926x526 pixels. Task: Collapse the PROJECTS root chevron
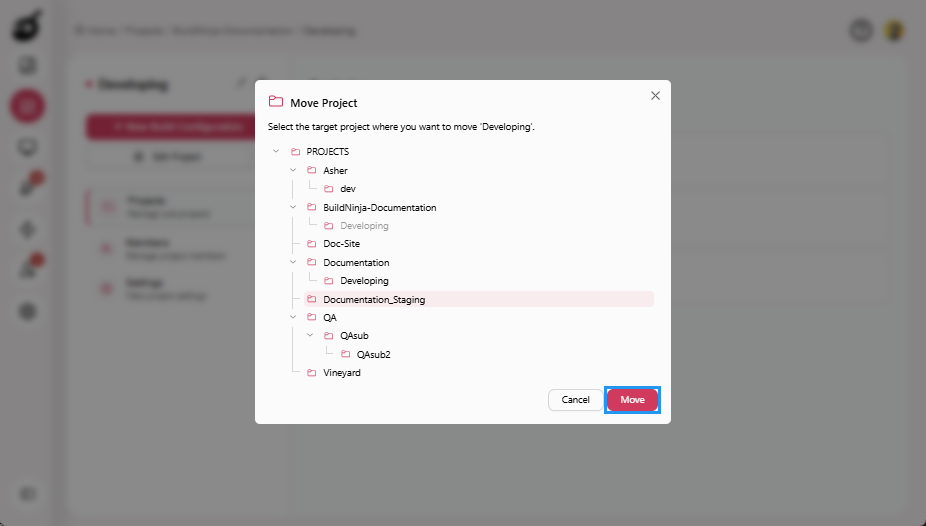(275, 152)
